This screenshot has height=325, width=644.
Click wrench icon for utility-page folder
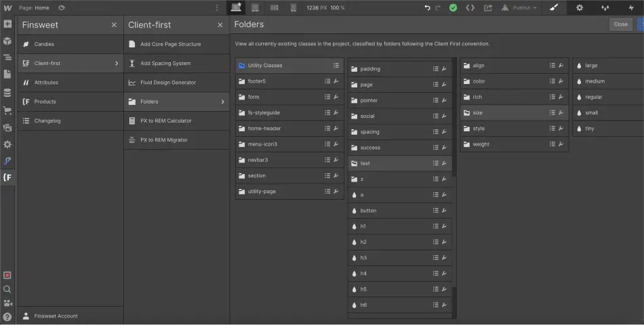[x=336, y=191]
